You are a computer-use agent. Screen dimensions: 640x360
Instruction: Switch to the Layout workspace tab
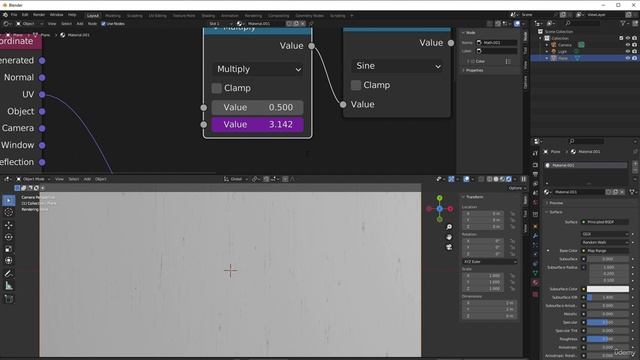coord(93,16)
